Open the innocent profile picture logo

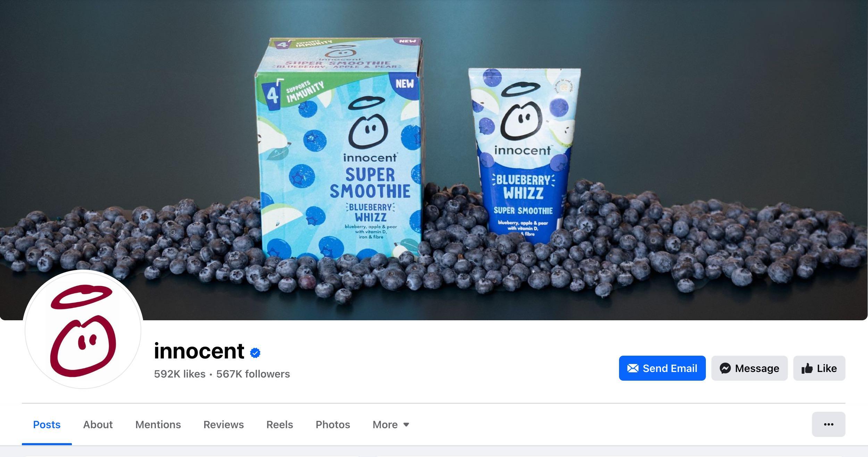tap(83, 329)
